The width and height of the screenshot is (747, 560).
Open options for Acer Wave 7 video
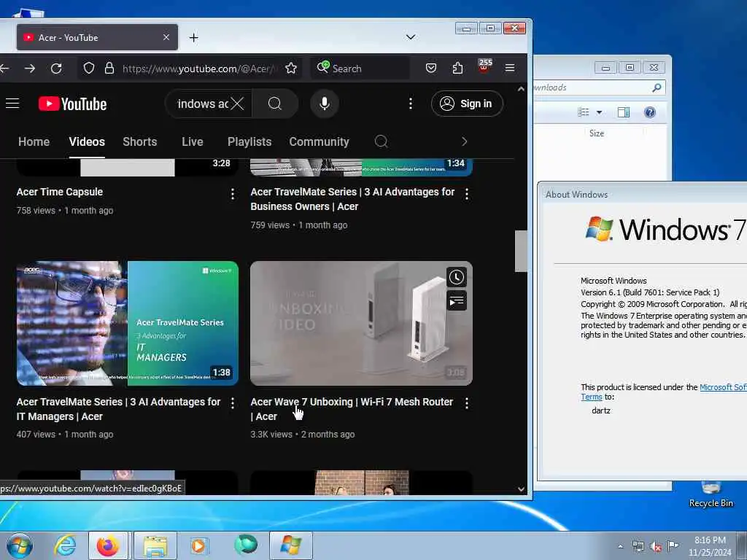[466, 403]
